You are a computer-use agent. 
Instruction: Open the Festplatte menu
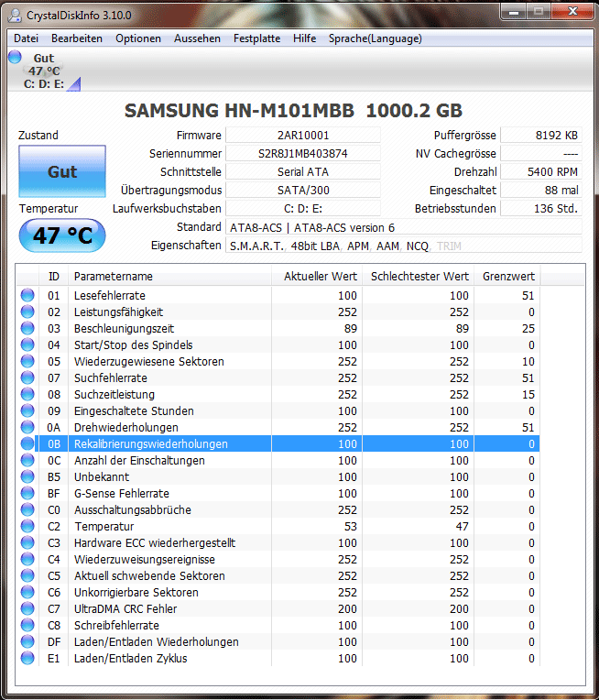(256, 38)
